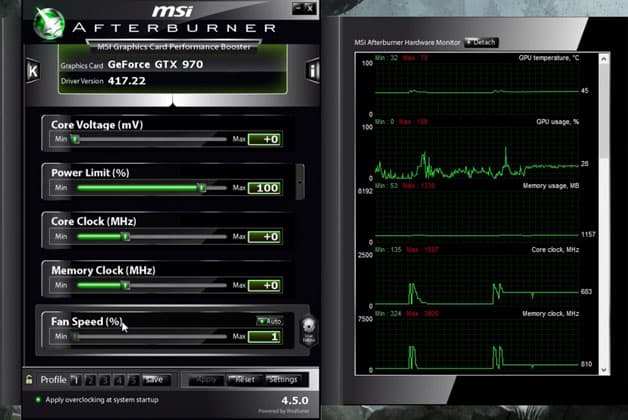
Task: Click the Power Limit slider handle
Action: tap(202, 187)
